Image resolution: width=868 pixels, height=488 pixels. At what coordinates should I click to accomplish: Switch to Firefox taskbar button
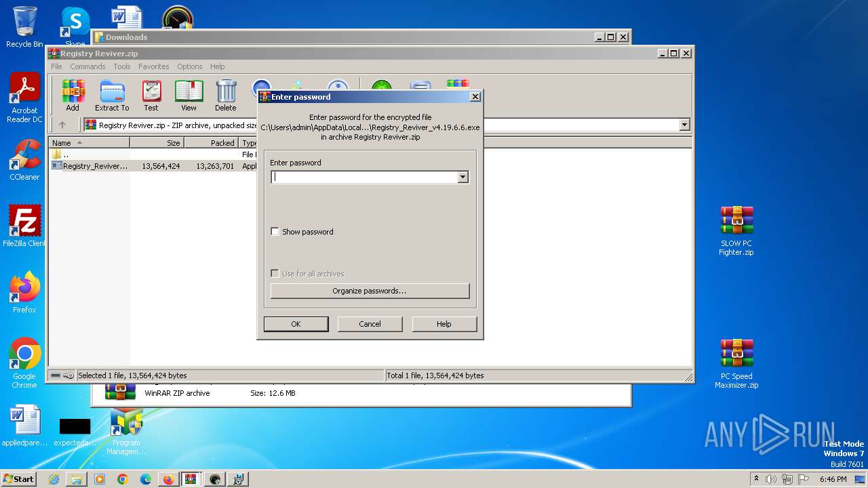(x=168, y=479)
